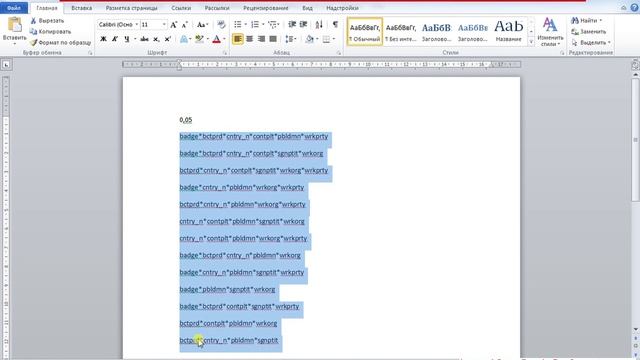The width and height of the screenshot is (640, 360).
Task: Increase paragraph indent
Action: (303, 25)
